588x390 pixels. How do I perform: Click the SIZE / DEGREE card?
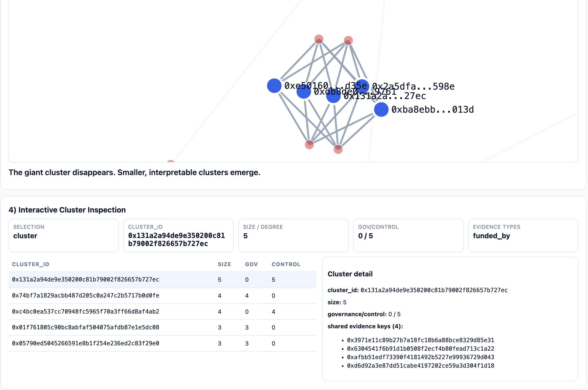click(x=293, y=236)
